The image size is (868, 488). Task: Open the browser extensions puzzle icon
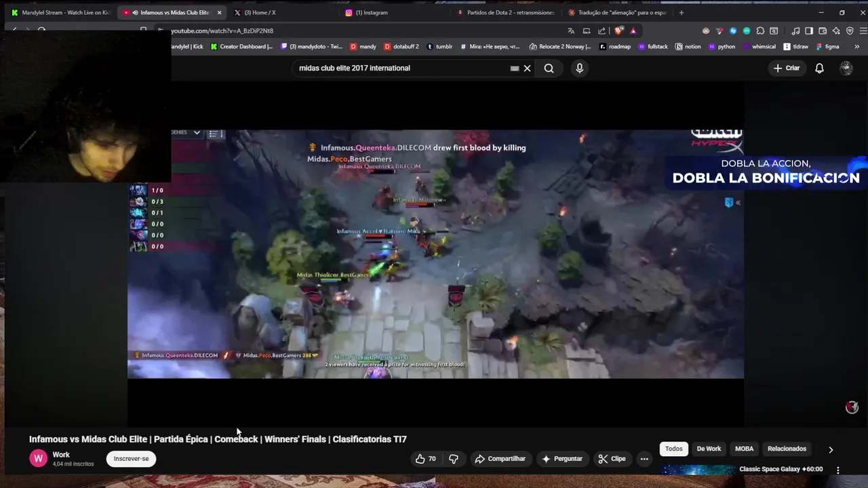coord(760,30)
